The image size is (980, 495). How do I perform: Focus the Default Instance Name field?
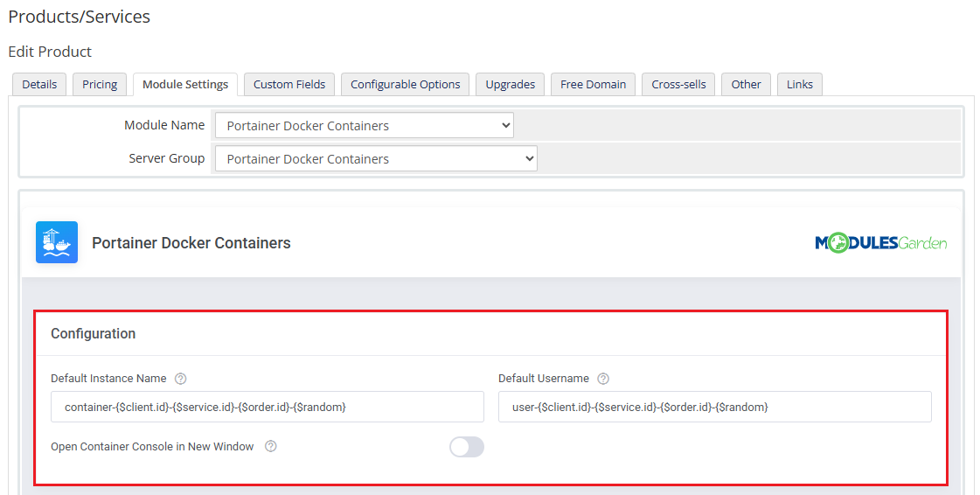(x=268, y=407)
